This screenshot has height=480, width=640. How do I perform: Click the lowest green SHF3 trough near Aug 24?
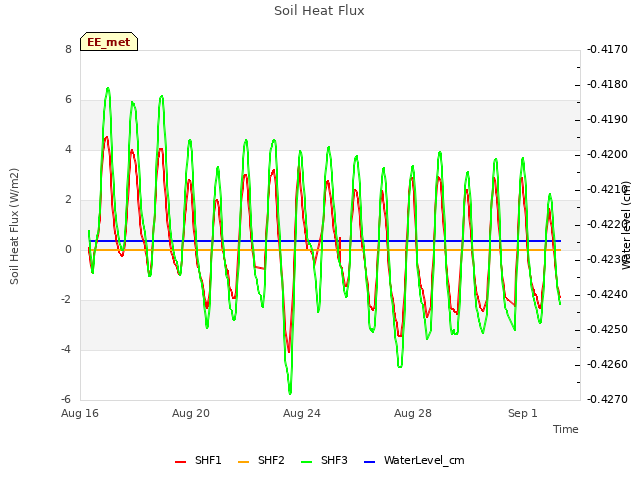coord(290,393)
